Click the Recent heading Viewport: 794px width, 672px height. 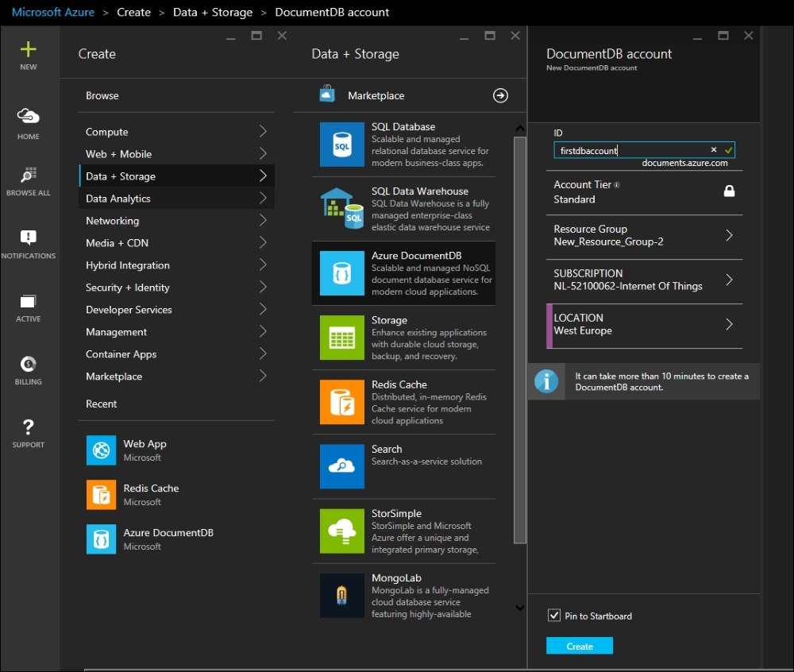102,404
